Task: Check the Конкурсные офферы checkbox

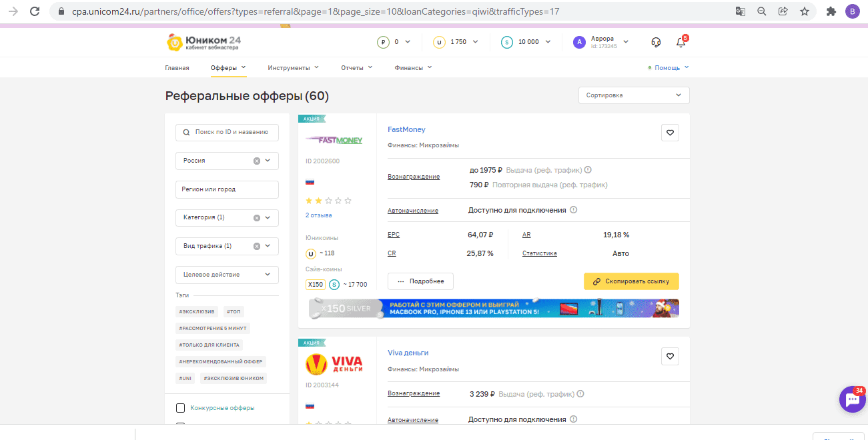Action: coord(180,408)
